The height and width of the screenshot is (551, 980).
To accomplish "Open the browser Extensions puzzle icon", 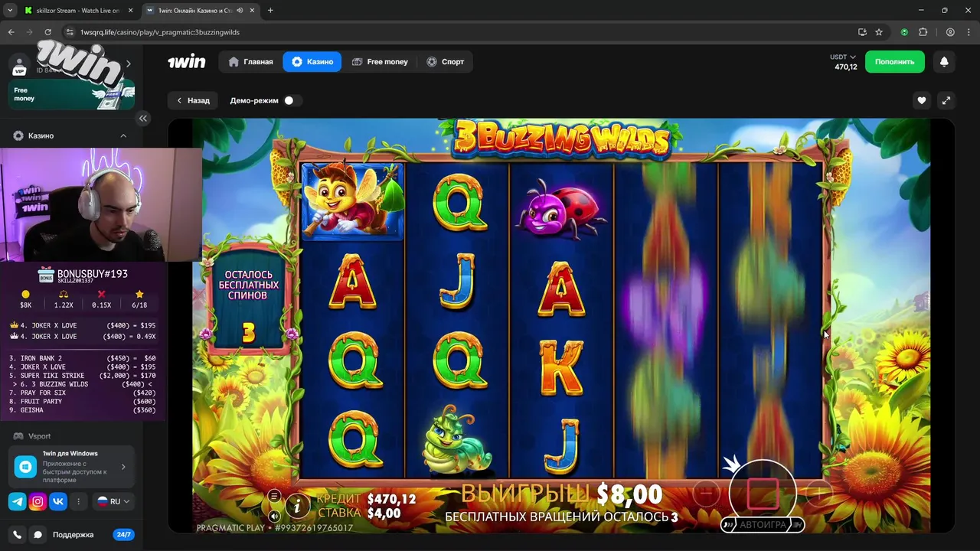I will [923, 32].
